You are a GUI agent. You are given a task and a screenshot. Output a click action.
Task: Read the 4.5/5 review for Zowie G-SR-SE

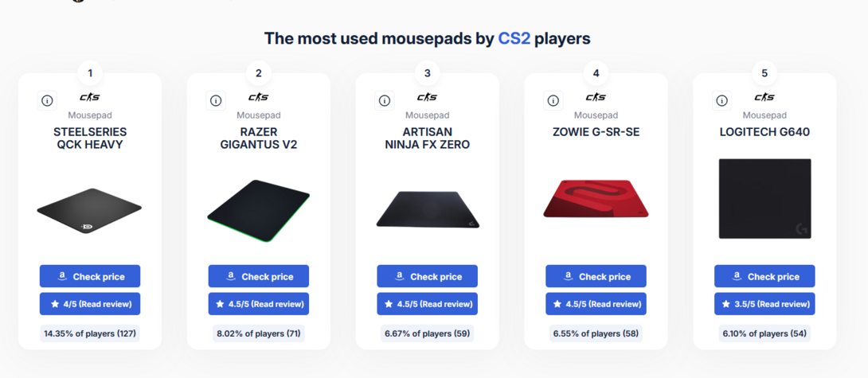(x=596, y=304)
